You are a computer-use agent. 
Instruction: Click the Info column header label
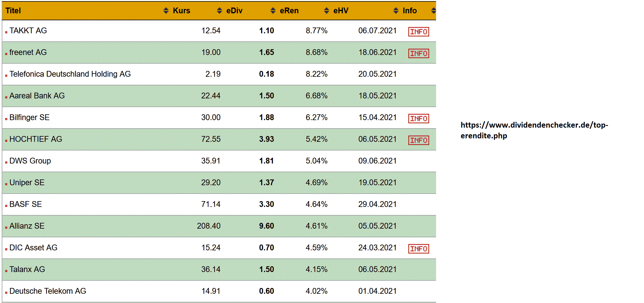pos(410,11)
